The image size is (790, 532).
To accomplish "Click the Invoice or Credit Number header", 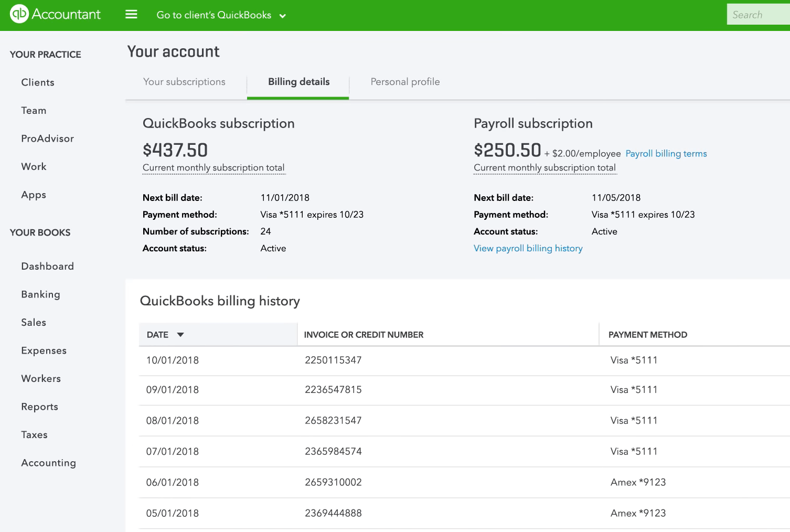I will [364, 335].
